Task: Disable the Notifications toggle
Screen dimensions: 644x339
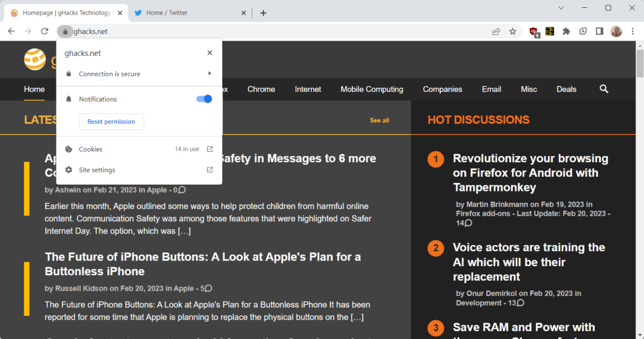Action: tap(204, 99)
